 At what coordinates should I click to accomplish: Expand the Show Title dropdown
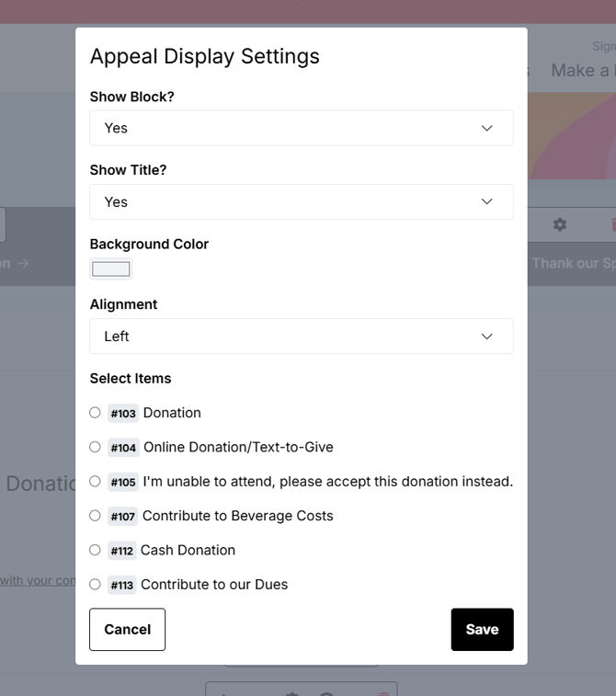302,202
